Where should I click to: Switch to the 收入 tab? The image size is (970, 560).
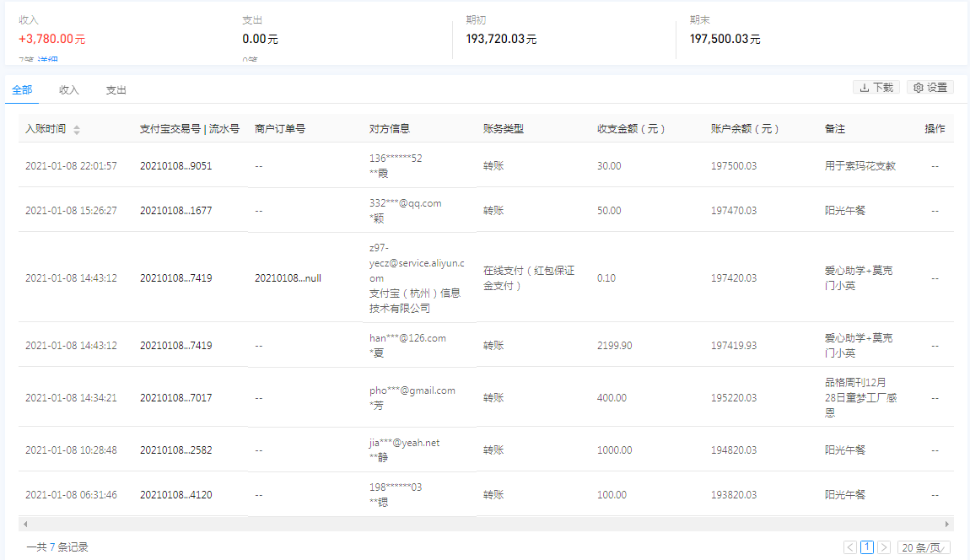68,89
